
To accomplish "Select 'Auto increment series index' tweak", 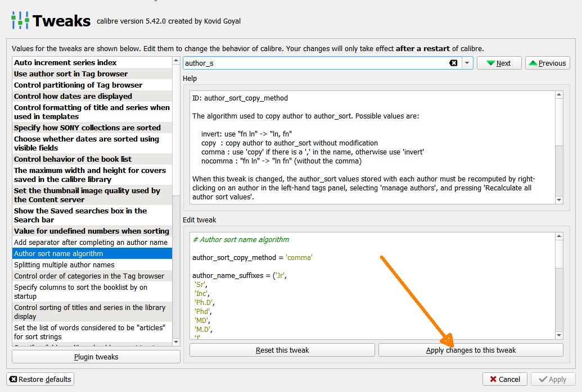I will click(92, 62).
